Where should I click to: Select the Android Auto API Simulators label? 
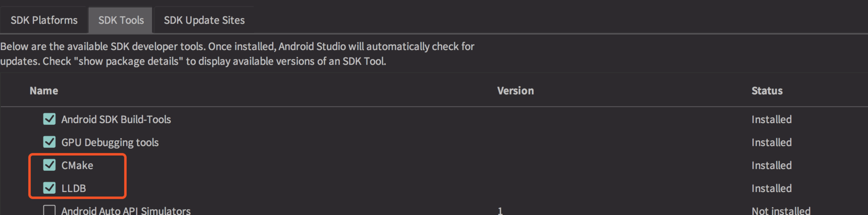point(126,210)
